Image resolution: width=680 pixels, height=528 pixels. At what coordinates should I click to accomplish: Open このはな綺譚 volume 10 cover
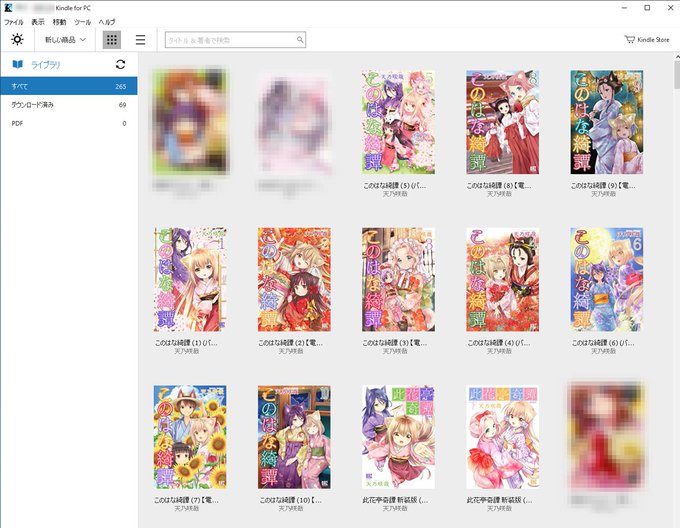point(294,437)
